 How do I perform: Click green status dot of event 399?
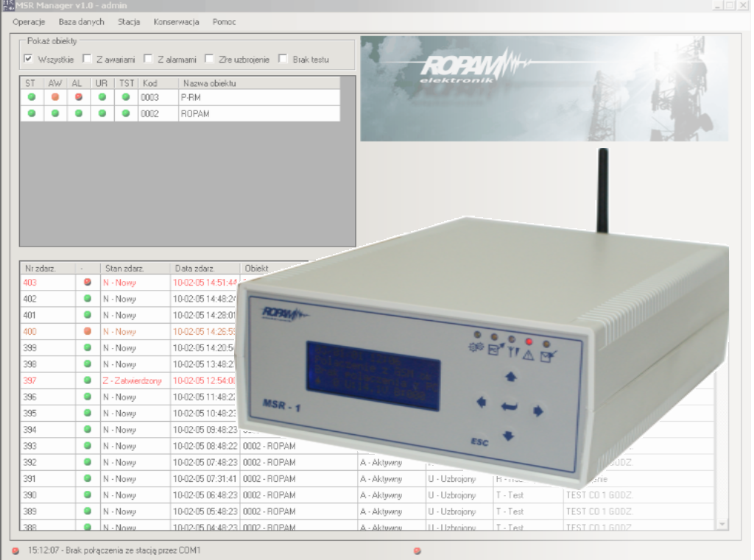pos(88,347)
